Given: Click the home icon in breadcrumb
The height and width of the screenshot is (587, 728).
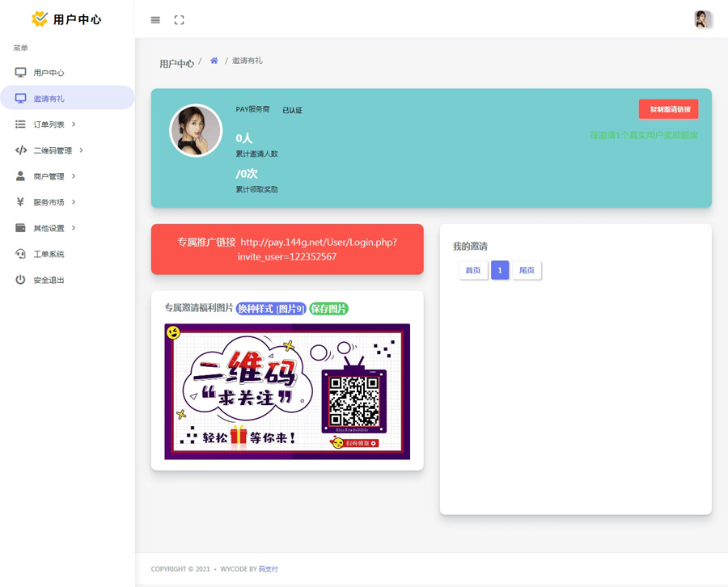Looking at the screenshot, I should click(x=214, y=61).
